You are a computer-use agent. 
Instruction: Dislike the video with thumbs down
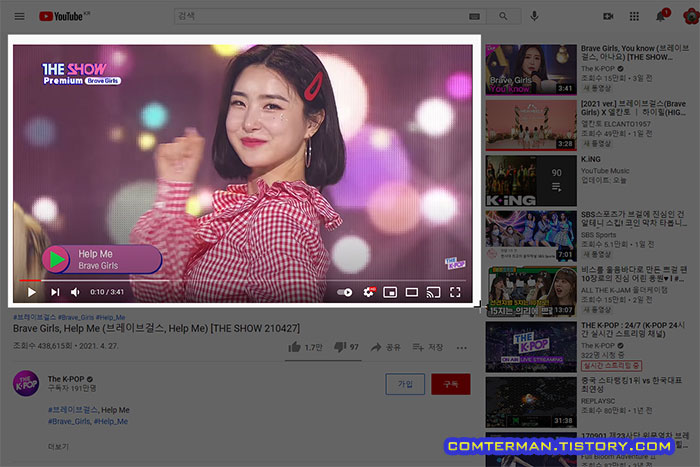346,347
